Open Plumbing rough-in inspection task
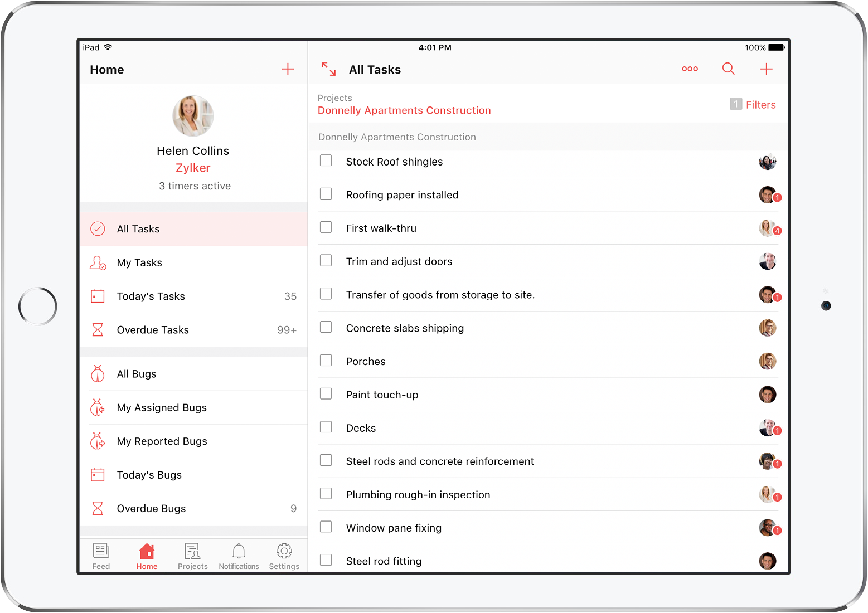Screen dimensions: 868x613 coord(418,495)
